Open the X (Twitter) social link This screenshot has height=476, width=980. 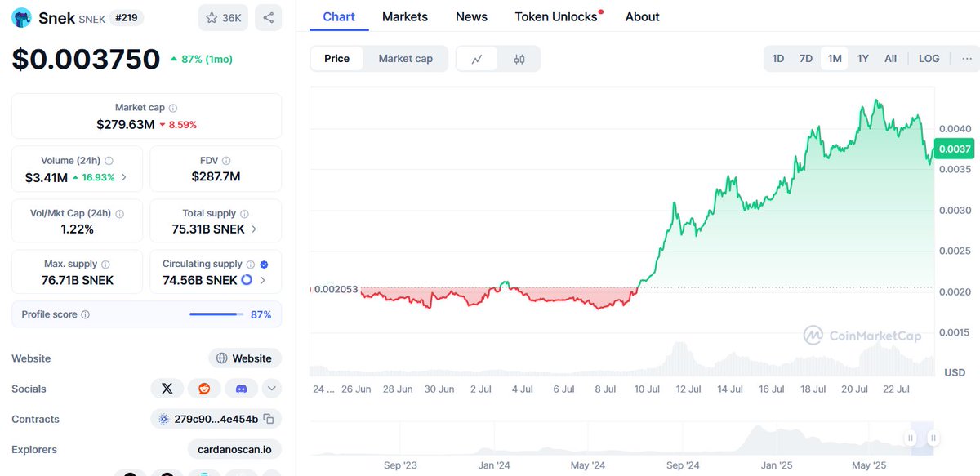coord(167,389)
